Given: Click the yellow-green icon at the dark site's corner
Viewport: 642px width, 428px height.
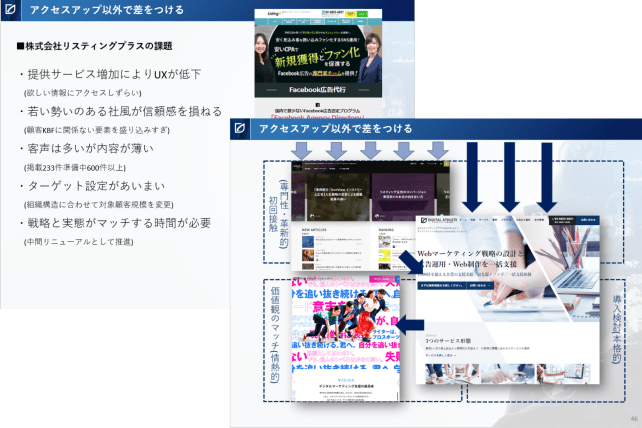Looking at the screenshot, I should pos(446,164).
